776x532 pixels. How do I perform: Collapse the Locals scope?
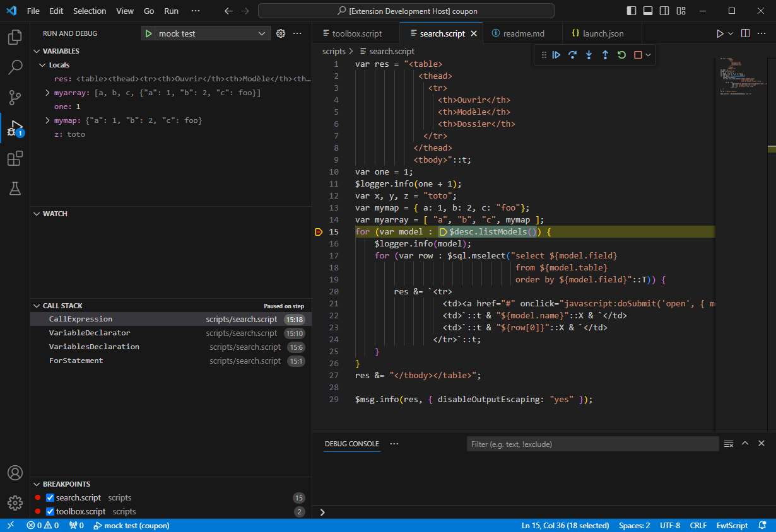click(42, 65)
